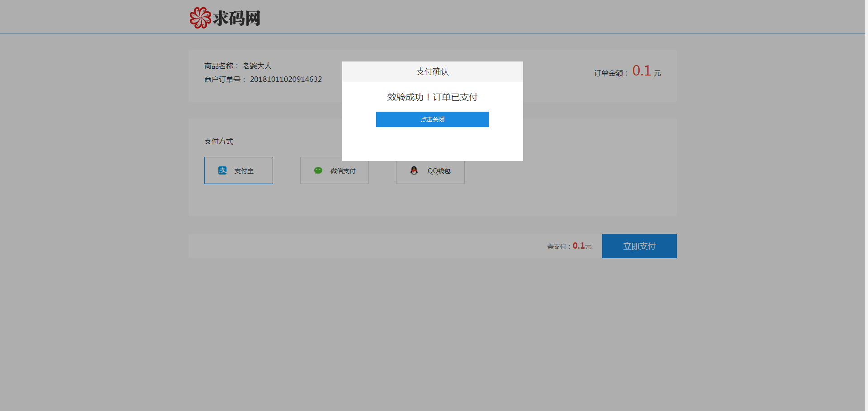This screenshot has width=868, height=411.
Task: Click the 支付方式 section heading
Action: [x=219, y=142]
